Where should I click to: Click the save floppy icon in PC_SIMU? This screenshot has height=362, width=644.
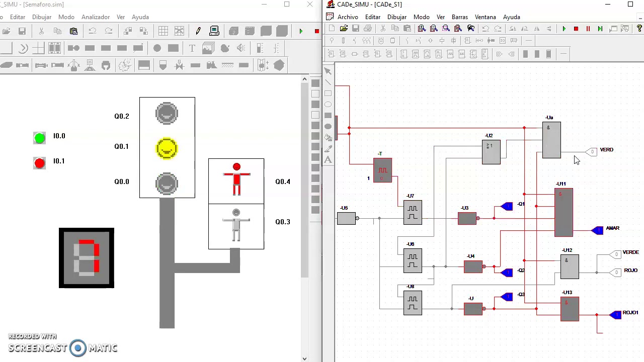(x=22, y=31)
